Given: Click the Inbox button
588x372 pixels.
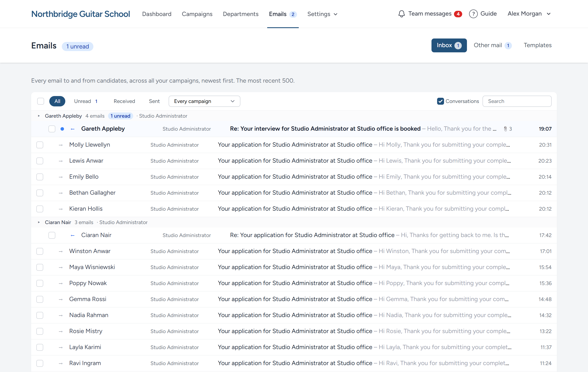Looking at the screenshot, I should tap(449, 45).
